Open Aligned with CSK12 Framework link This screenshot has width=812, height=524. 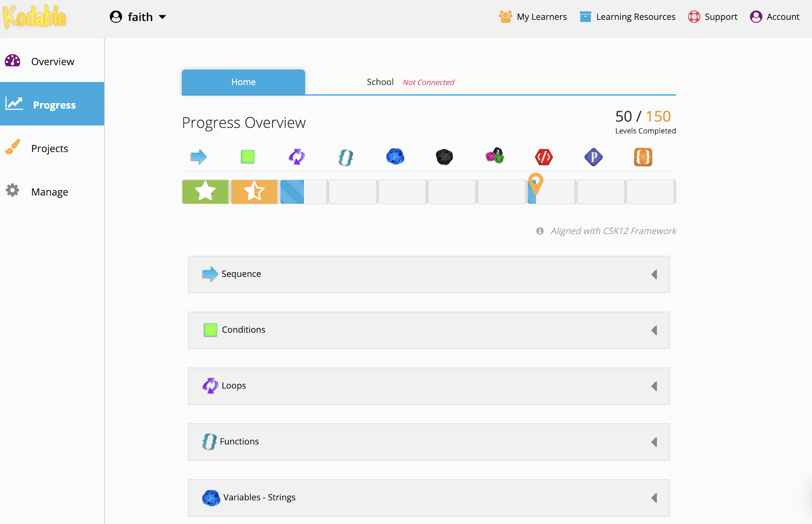[614, 231]
